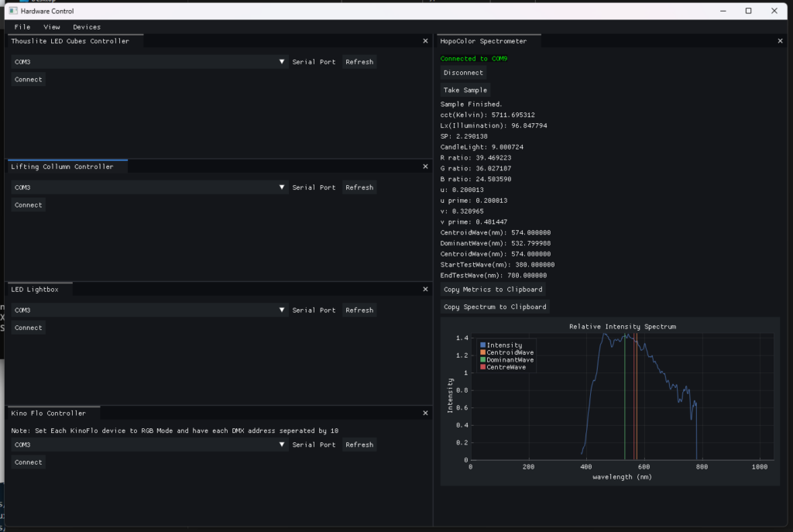Viewport: 793px width, 532px height.
Task: Click Refresh next to LED Lightbox serial port
Action: (359, 311)
